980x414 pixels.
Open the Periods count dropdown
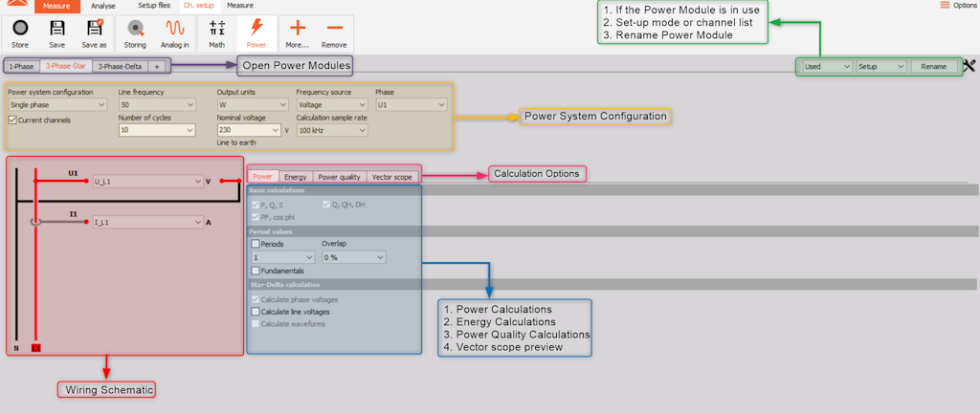[283, 257]
